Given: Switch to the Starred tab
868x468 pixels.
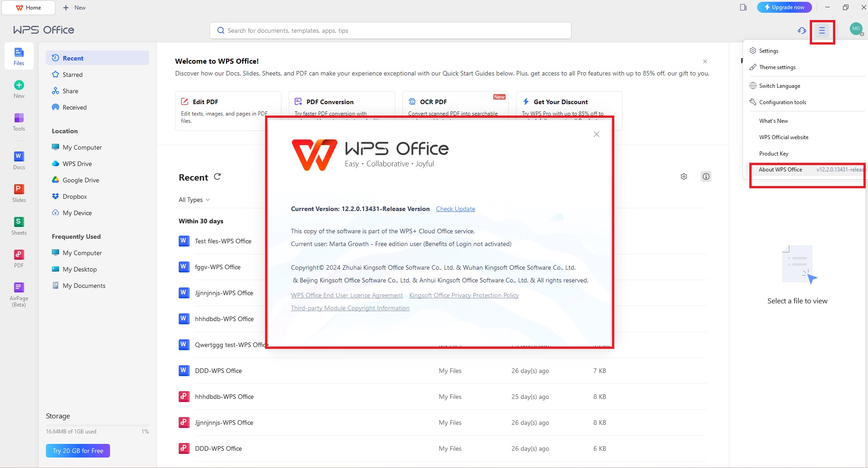Looking at the screenshot, I should point(73,74).
